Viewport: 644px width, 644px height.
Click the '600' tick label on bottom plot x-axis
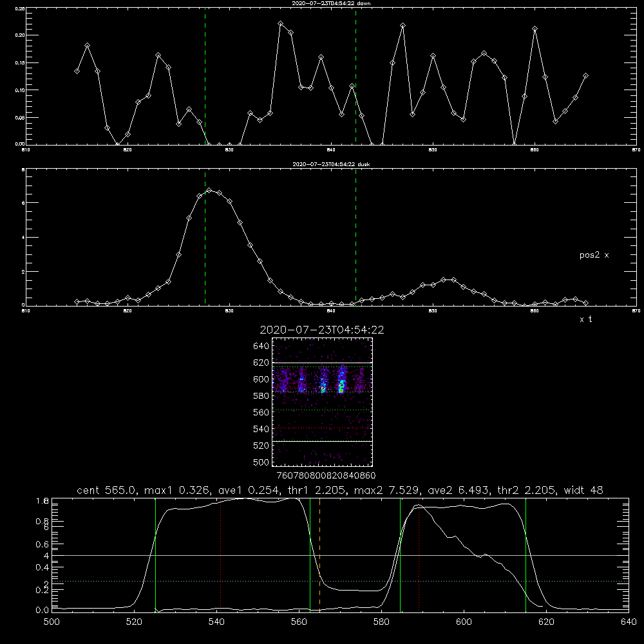tap(464, 622)
